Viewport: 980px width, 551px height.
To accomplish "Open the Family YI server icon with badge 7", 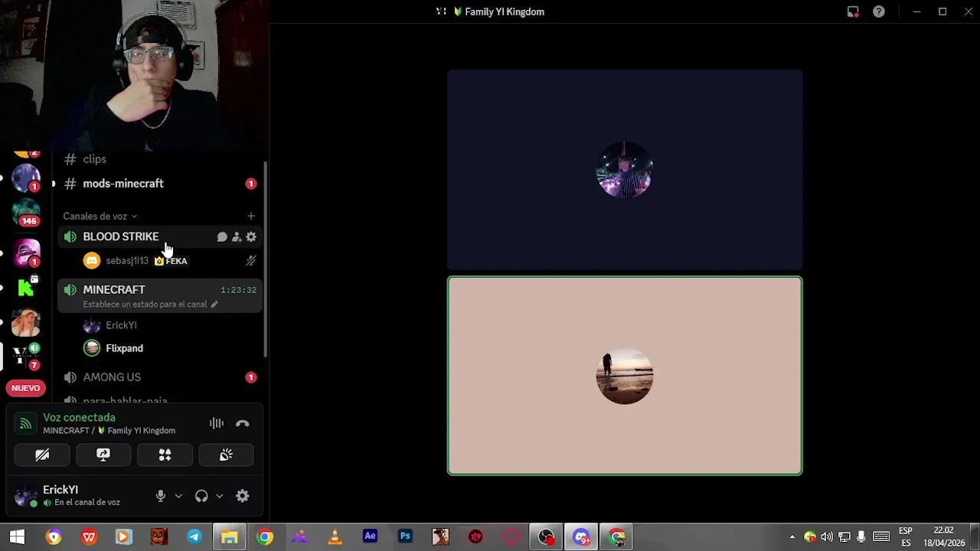I will 25,356.
